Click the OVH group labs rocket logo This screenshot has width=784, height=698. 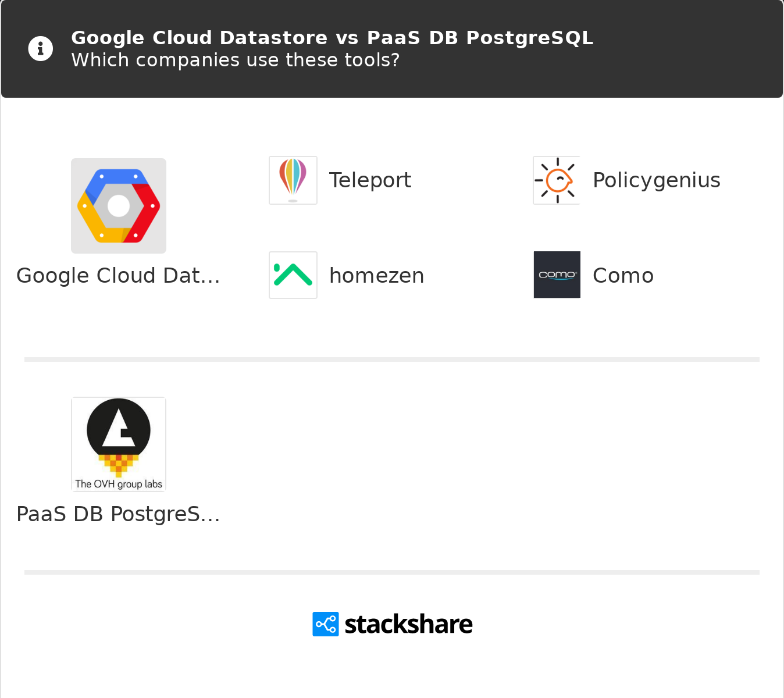(x=119, y=444)
